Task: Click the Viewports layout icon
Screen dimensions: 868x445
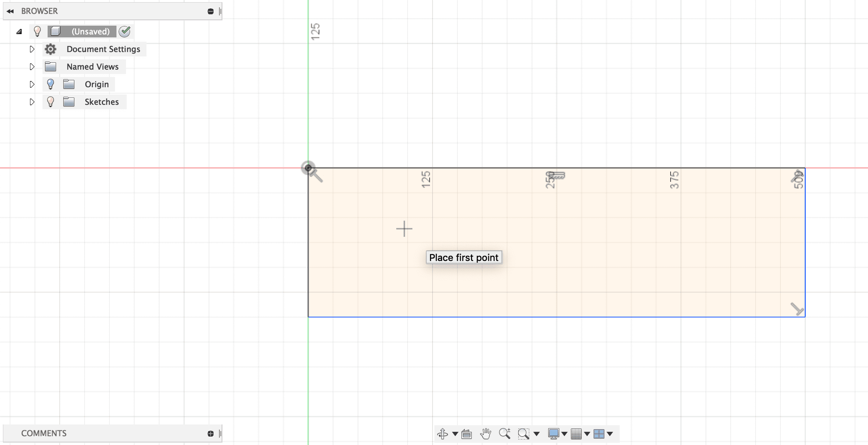Action: coord(599,434)
